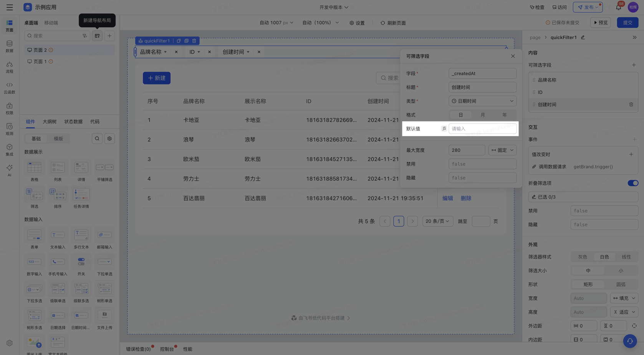This screenshot has width=644, height=355.
Task: Select 月 format option
Action: (482, 115)
